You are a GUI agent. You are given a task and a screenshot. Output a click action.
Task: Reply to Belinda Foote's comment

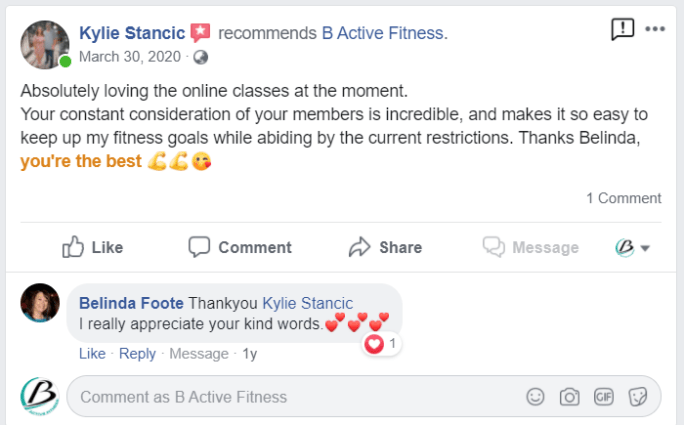(137, 353)
